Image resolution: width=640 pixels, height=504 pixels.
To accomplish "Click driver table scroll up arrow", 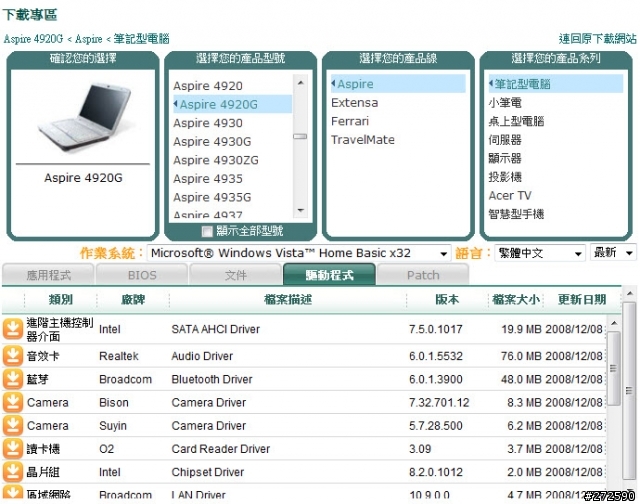I will tap(614, 324).
